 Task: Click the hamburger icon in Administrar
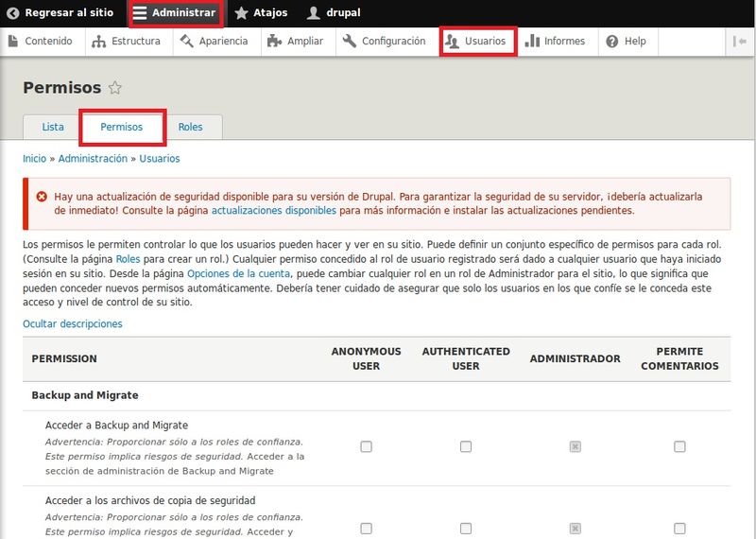click(139, 13)
